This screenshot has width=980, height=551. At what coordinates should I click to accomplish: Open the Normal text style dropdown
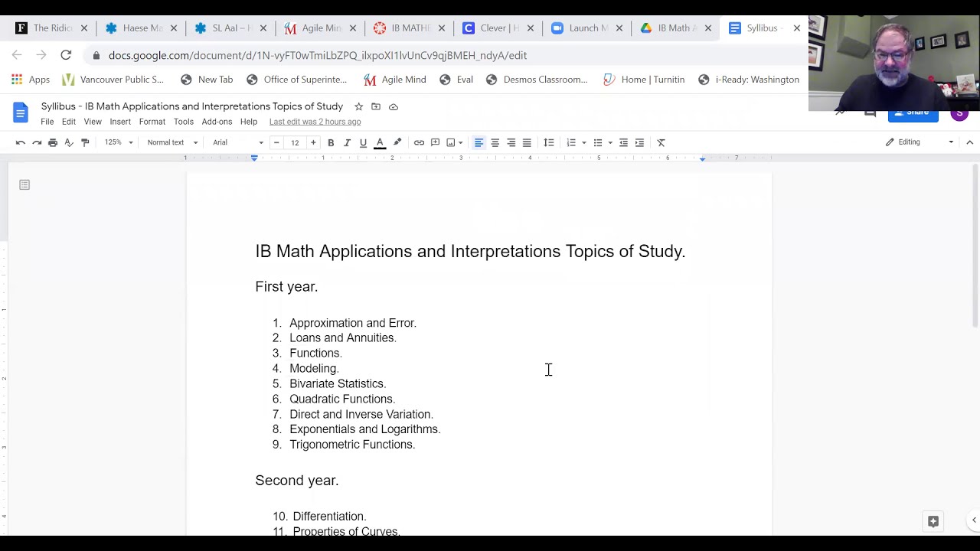click(x=172, y=142)
